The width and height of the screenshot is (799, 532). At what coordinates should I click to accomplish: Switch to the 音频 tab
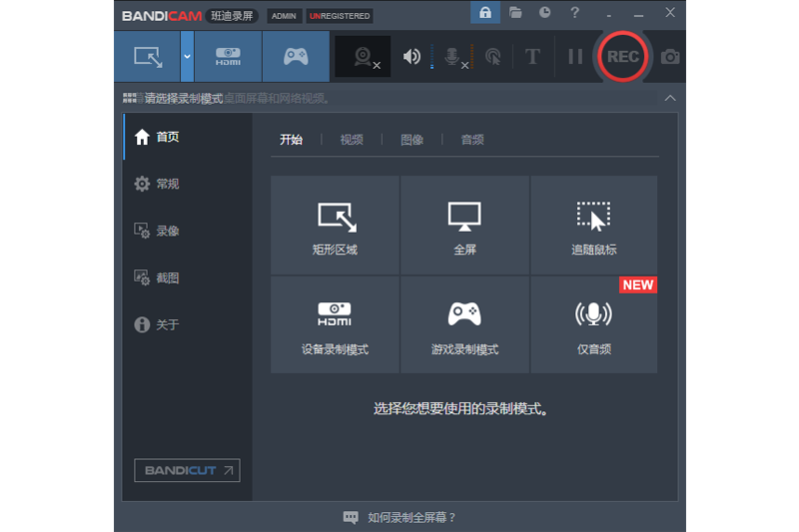472,140
